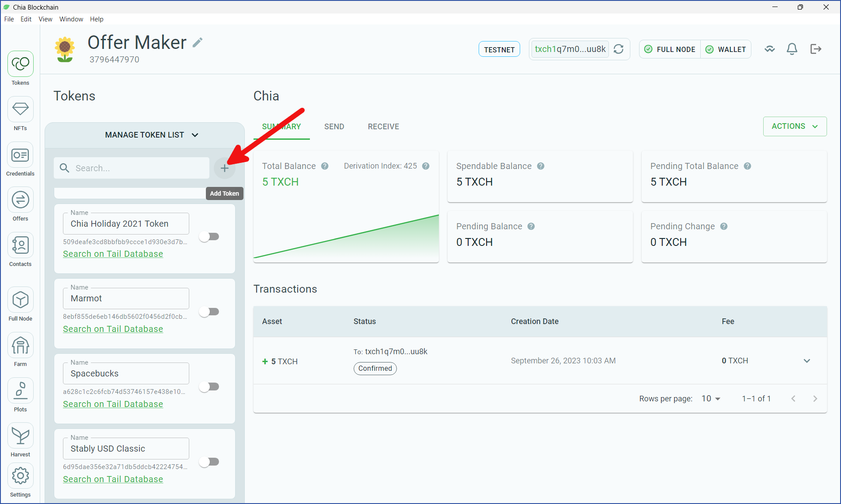The height and width of the screenshot is (504, 841).
Task: Click help icon next to Pending Balance
Action: point(531,226)
